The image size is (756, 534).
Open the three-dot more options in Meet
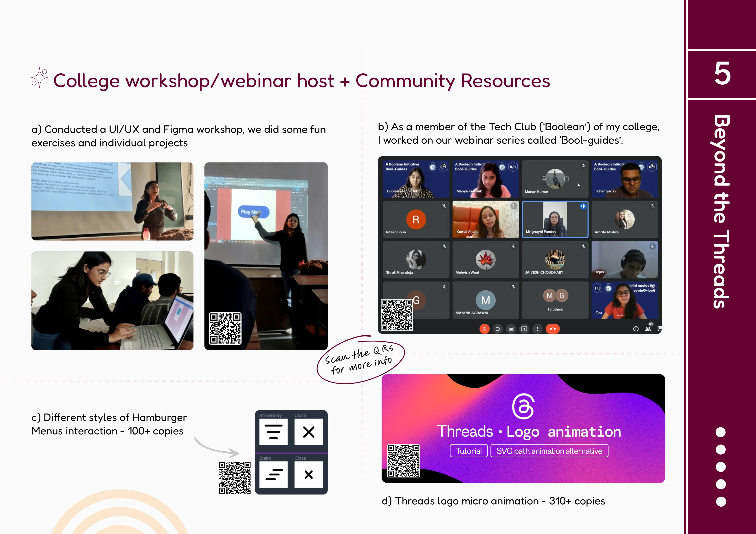point(537,328)
